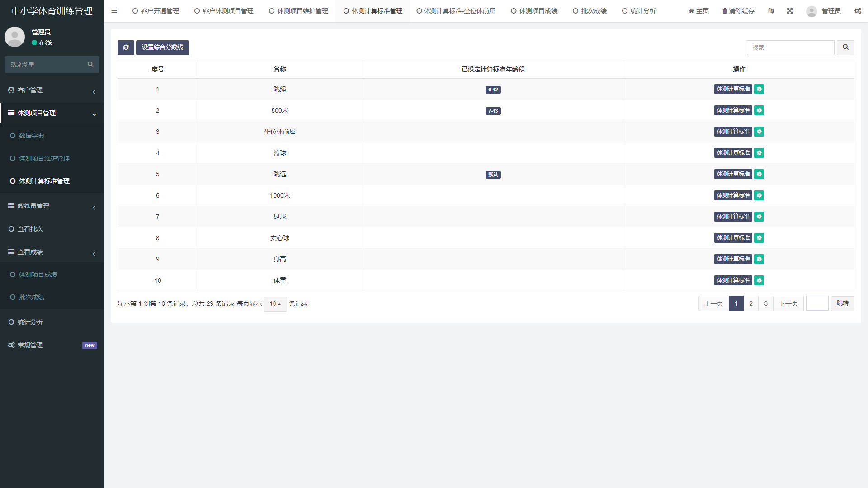Click the language switch icon in header
Viewport: 868px width, 488px height.
click(771, 11)
